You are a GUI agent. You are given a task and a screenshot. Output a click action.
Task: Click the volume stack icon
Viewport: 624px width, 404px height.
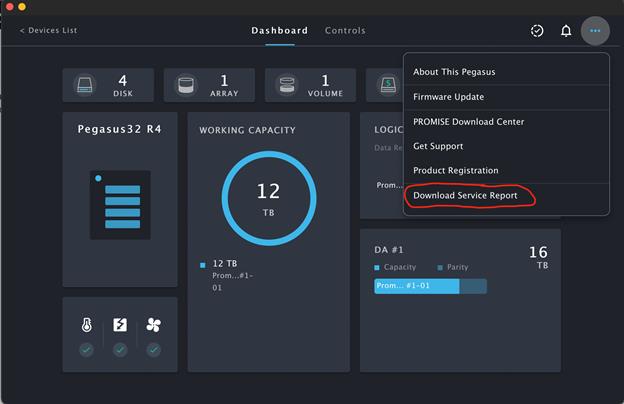pyautogui.click(x=287, y=85)
